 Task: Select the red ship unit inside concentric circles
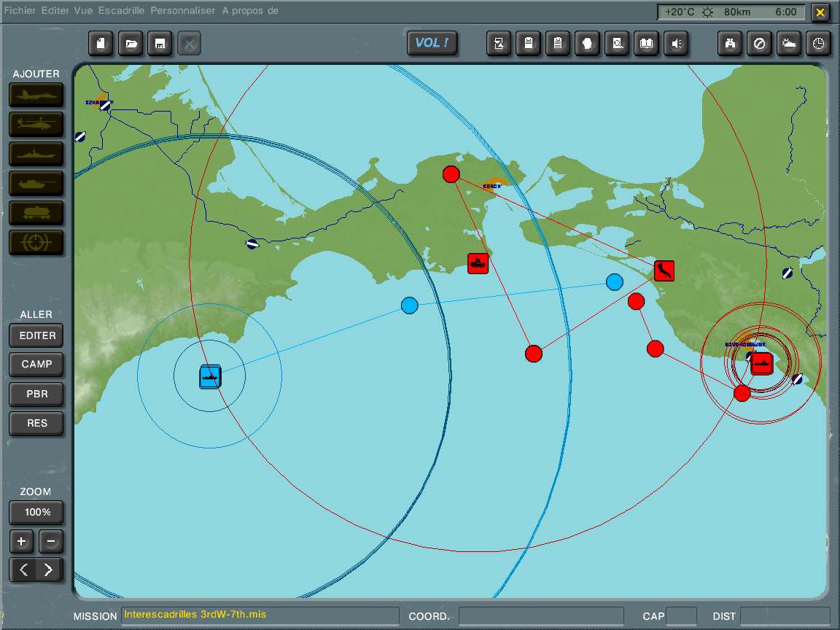tap(762, 363)
